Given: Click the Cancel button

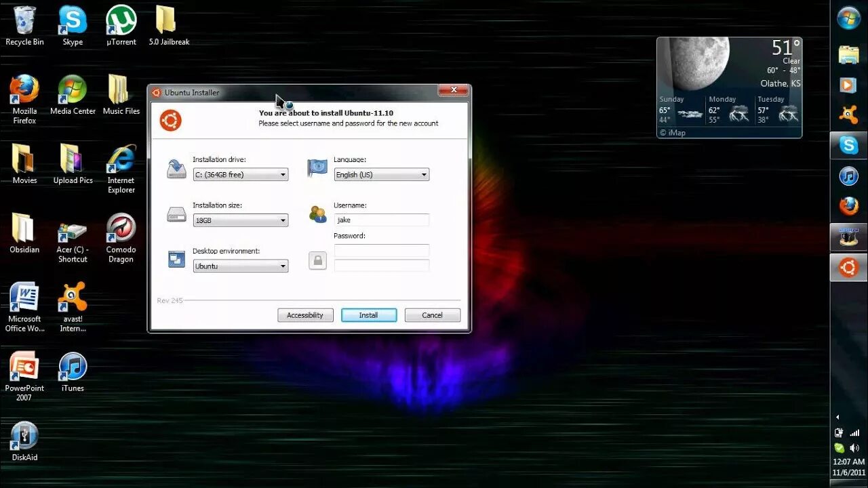Looking at the screenshot, I should pos(433,315).
